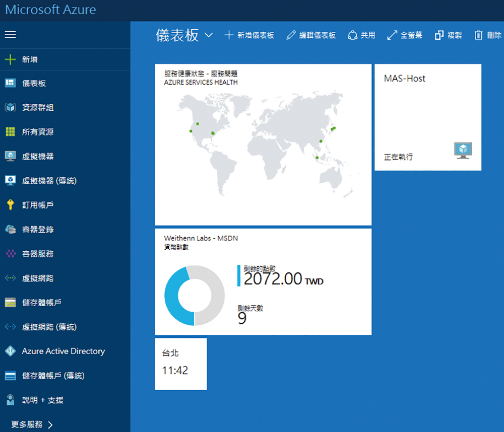This screenshot has width=504, height=432.
Task: Click the 容器登錄 cloud icon
Action: pyautogui.click(x=10, y=229)
